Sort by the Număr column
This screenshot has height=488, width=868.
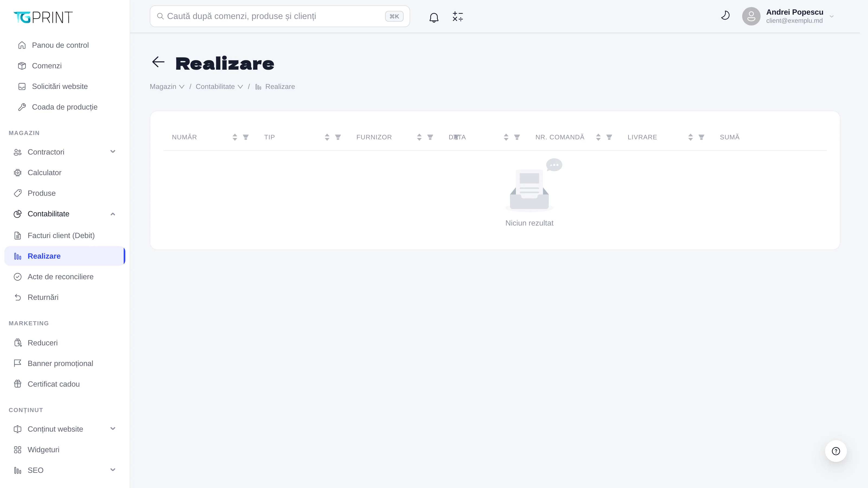[x=235, y=137]
